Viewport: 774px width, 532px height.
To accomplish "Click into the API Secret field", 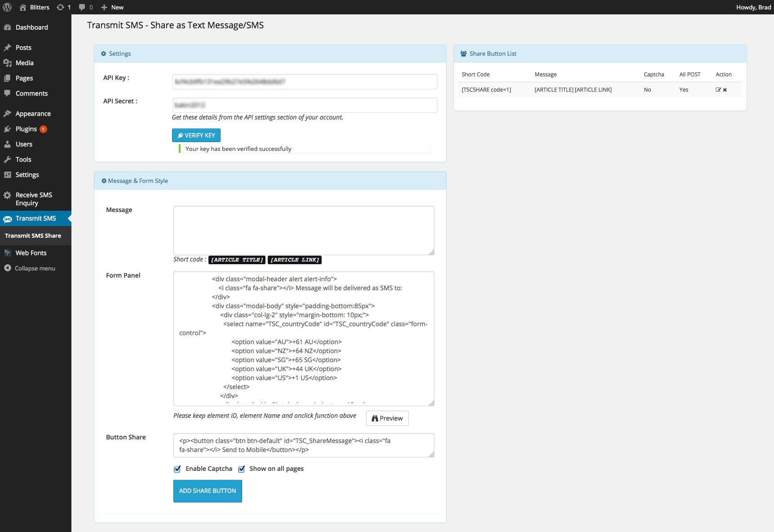I will 305,105.
